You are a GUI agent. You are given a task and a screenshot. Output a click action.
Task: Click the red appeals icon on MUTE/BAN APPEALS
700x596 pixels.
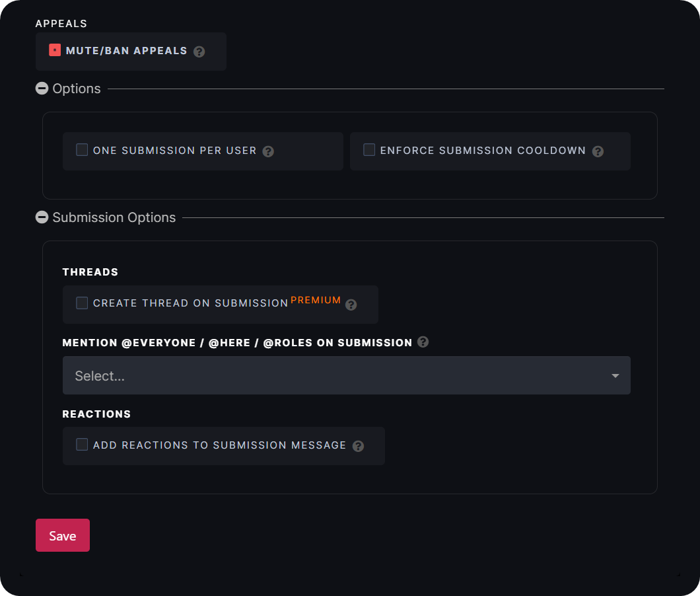(55, 50)
